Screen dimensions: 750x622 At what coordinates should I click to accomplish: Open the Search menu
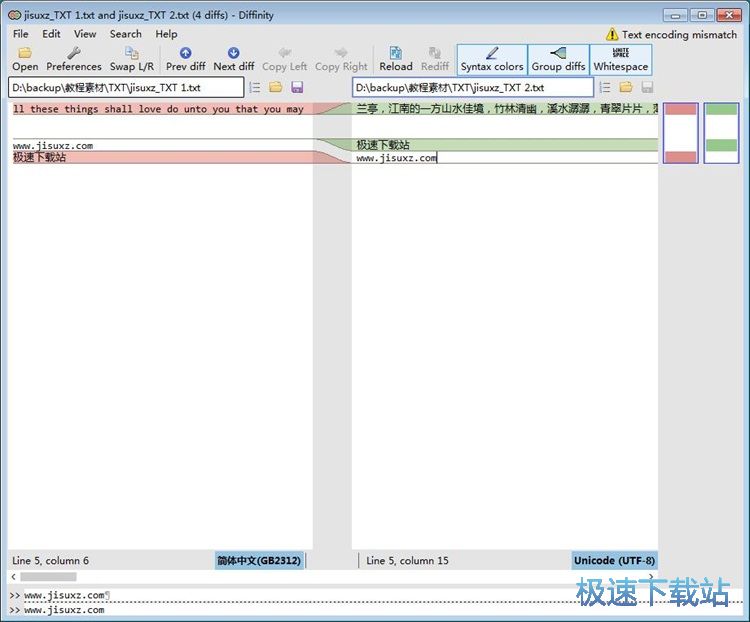coord(125,34)
